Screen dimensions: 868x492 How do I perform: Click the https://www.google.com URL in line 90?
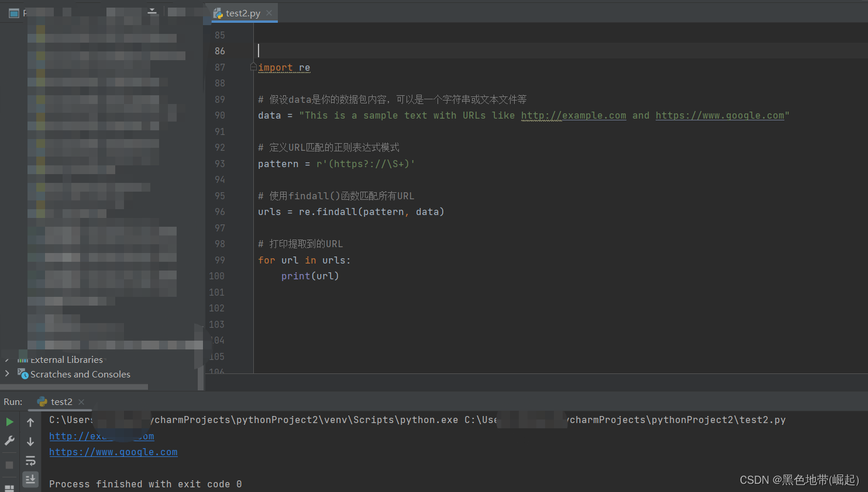click(720, 115)
